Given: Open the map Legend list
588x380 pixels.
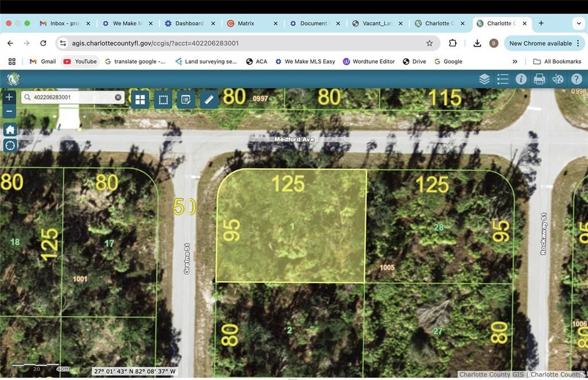Looking at the screenshot, I should [502, 79].
